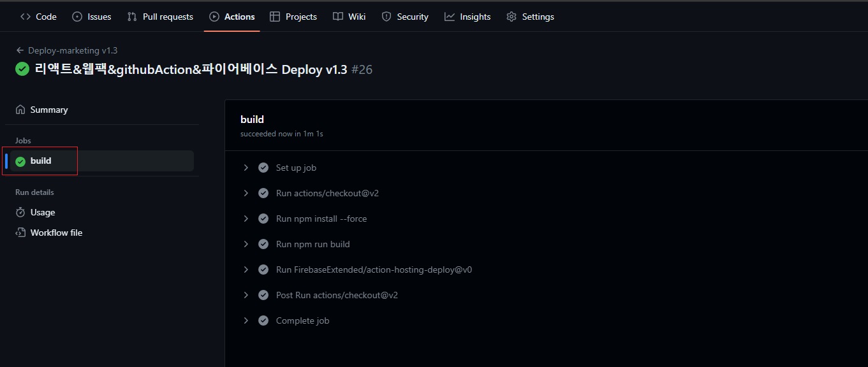Click the 'Run npm run build' text
Viewport: 868px width, 367px height.
[x=313, y=244]
